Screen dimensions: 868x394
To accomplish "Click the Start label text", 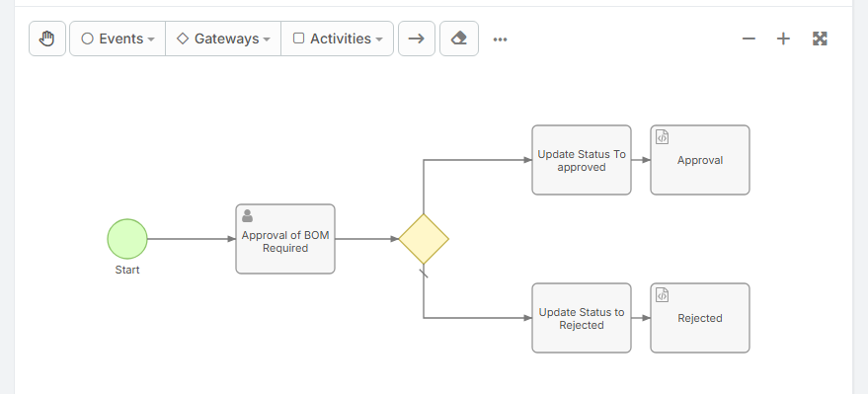I will [x=127, y=270].
